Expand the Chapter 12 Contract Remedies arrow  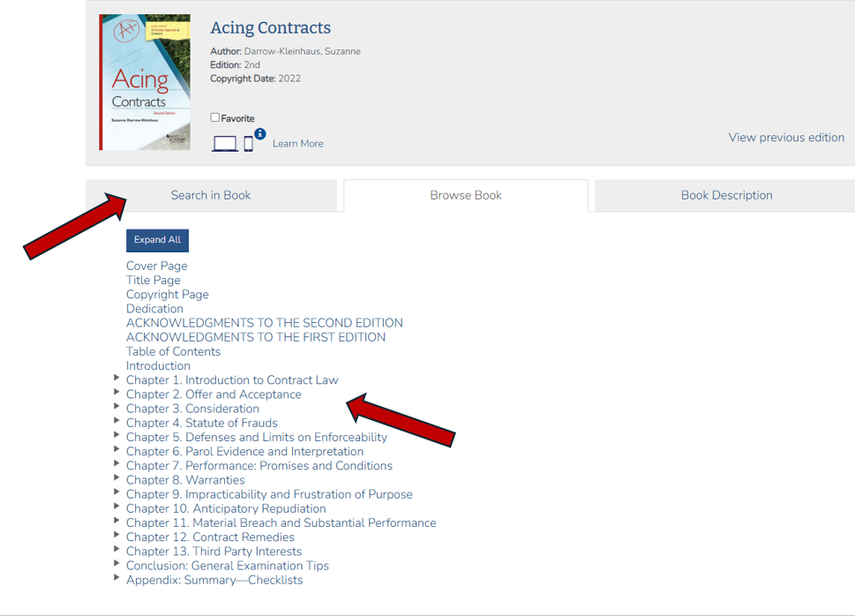tap(117, 535)
